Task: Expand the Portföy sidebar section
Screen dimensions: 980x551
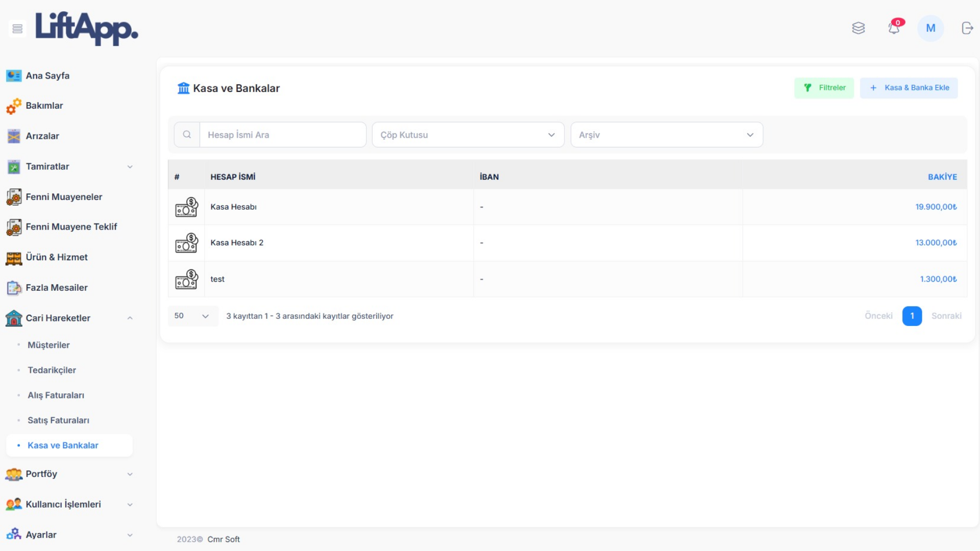Action: 69,474
